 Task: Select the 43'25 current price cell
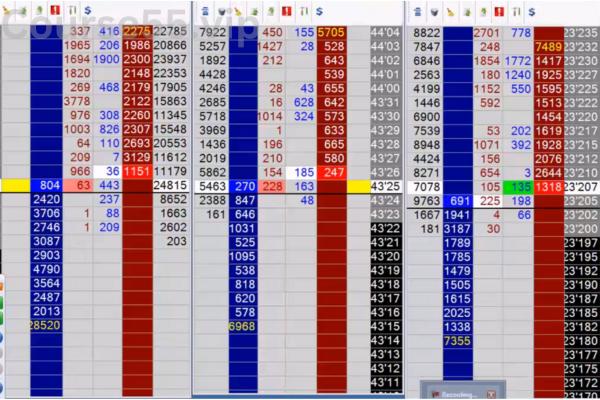coord(386,186)
